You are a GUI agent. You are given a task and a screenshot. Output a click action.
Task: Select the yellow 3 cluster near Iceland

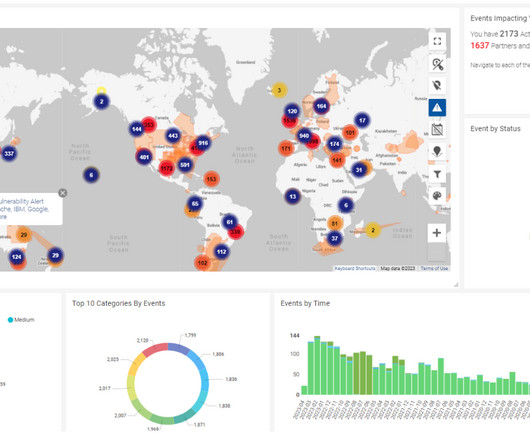click(x=279, y=90)
